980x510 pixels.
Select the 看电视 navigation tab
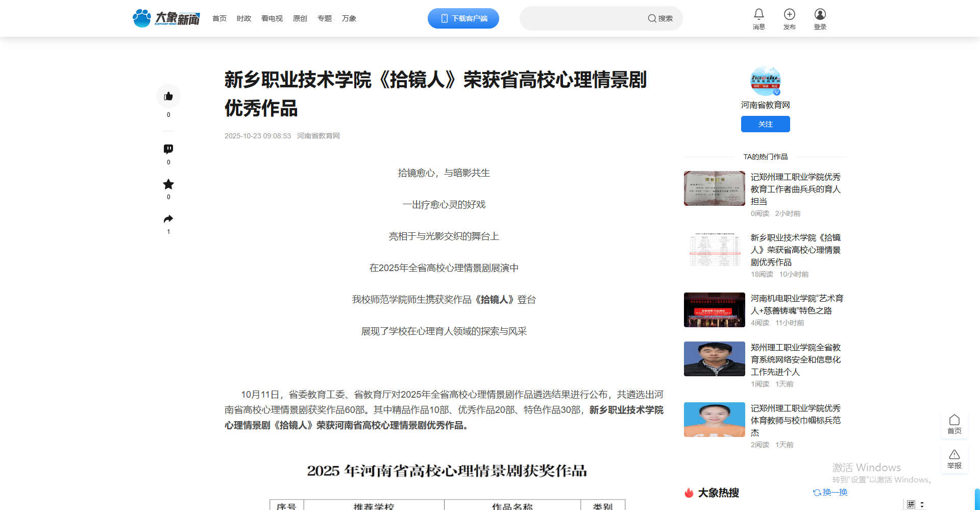tap(272, 18)
